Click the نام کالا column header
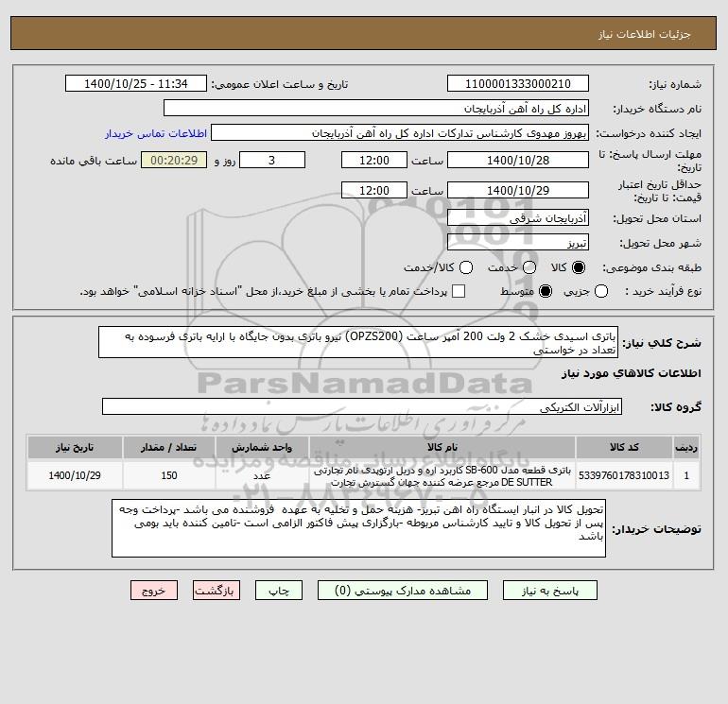728x704 pixels. pyautogui.click(x=442, y=447)
